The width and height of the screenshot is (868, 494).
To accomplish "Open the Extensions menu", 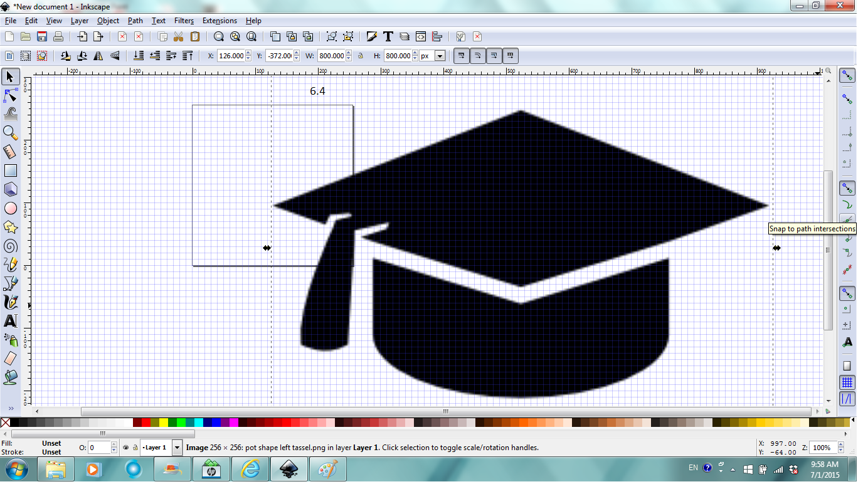I will point(220,21).
